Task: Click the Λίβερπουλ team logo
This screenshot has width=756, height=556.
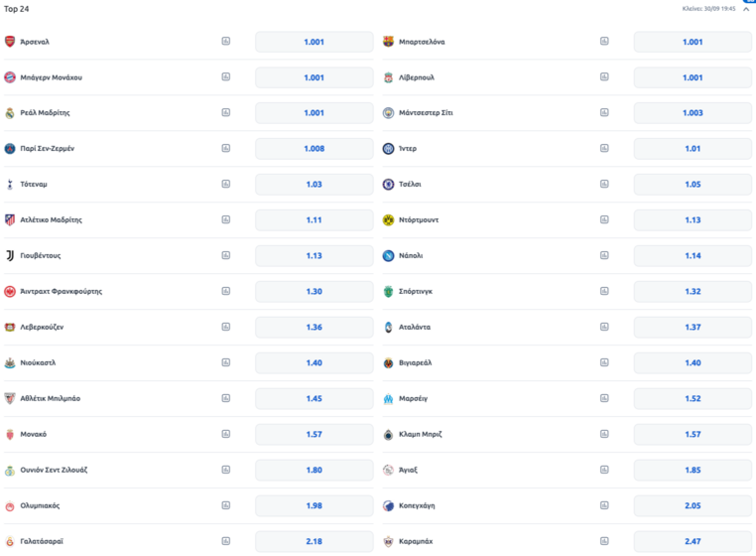Action: [389, 77]
